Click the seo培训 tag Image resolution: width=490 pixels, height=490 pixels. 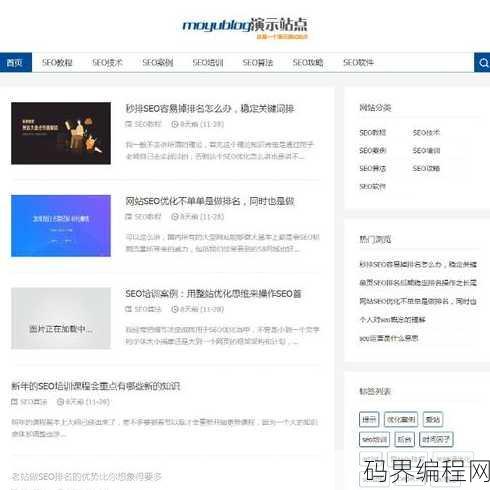click(x=374, y=440)
